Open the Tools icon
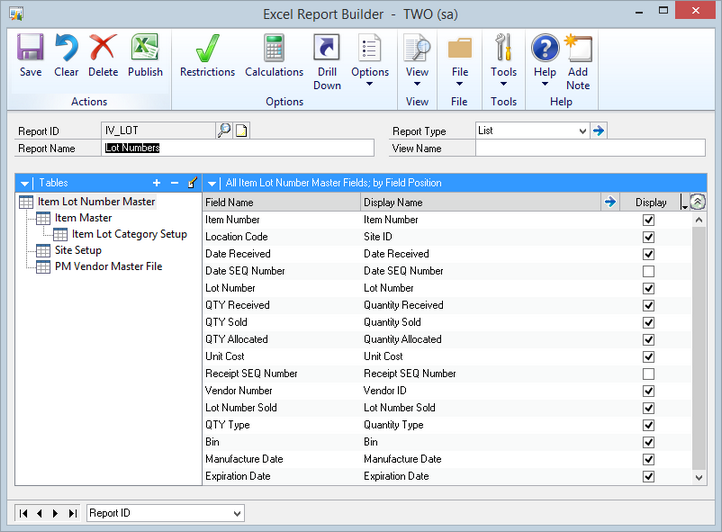 click(503, 47)
